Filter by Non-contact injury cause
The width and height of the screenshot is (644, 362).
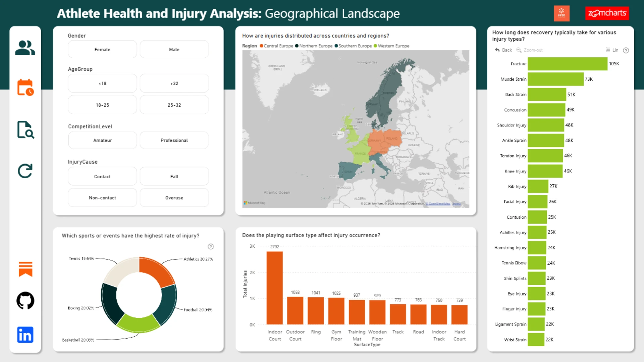coord(102,198)
